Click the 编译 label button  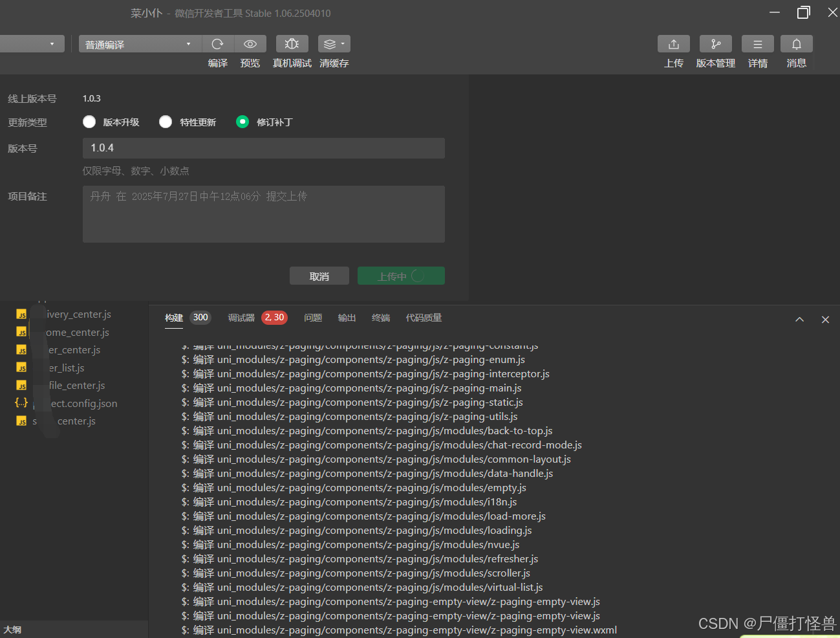(x=218, y=63)
